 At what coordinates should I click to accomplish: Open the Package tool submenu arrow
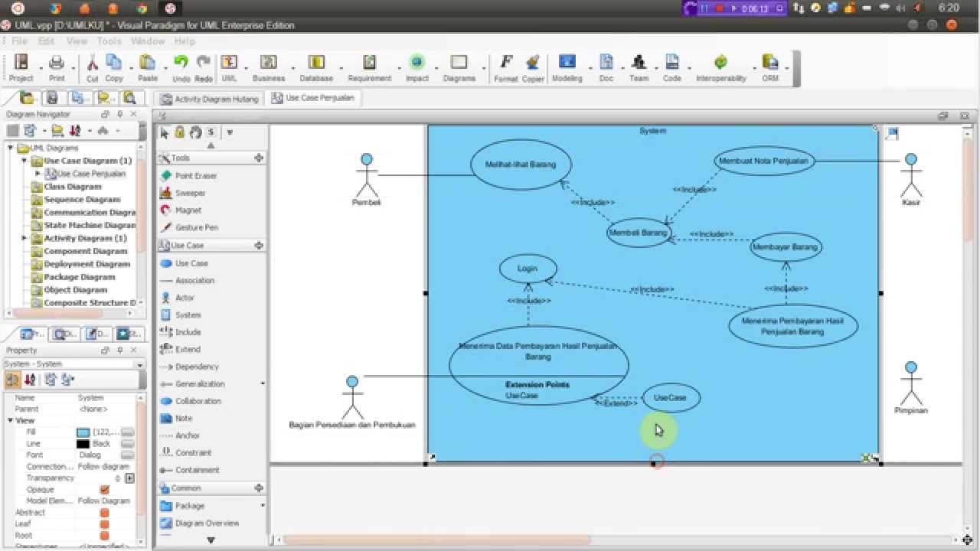click(x=263, y=506)
